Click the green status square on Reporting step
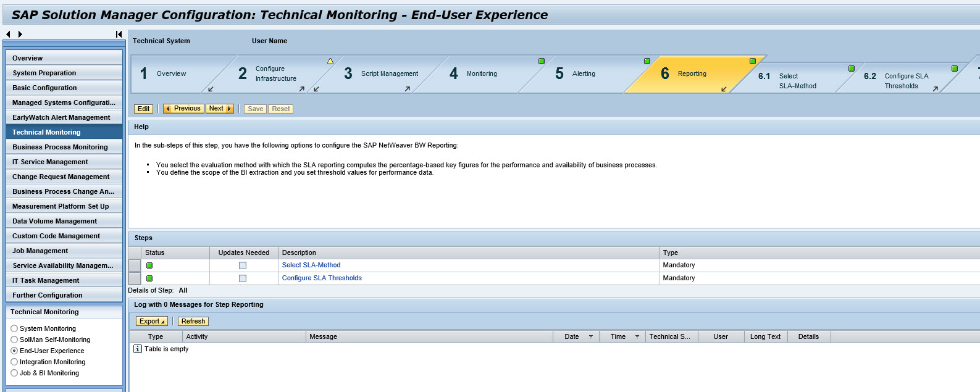The image size is (980, 392). pos(753,61)
